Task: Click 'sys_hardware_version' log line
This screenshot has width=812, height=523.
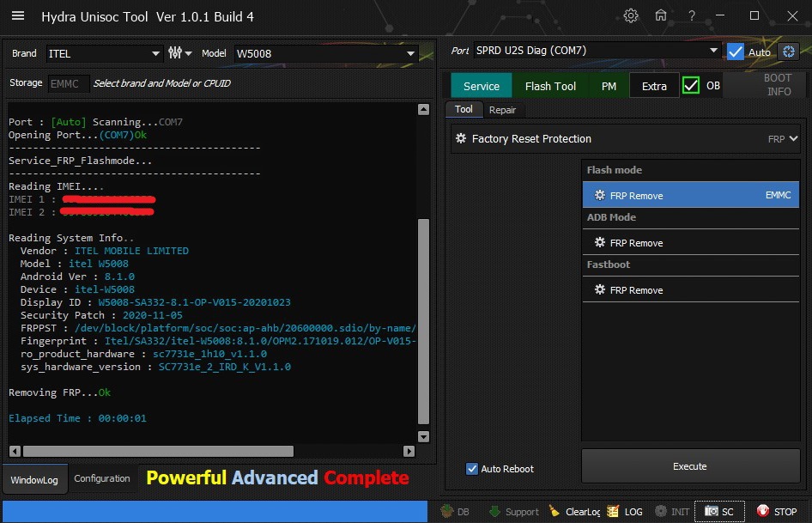Action: click(155, 367)
